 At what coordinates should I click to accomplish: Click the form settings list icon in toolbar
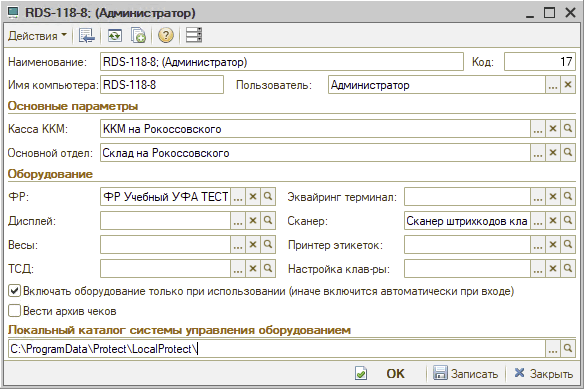point(194,36)
